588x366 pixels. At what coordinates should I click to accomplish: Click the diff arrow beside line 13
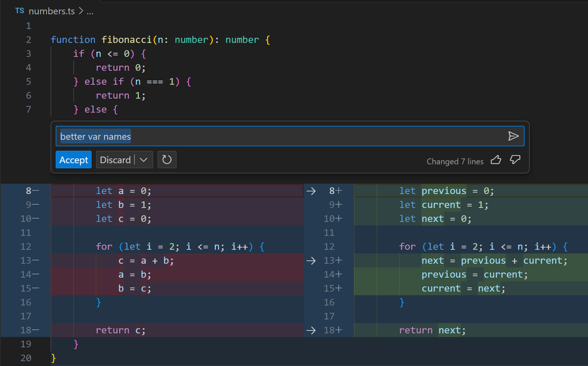(x=311, y=260)
